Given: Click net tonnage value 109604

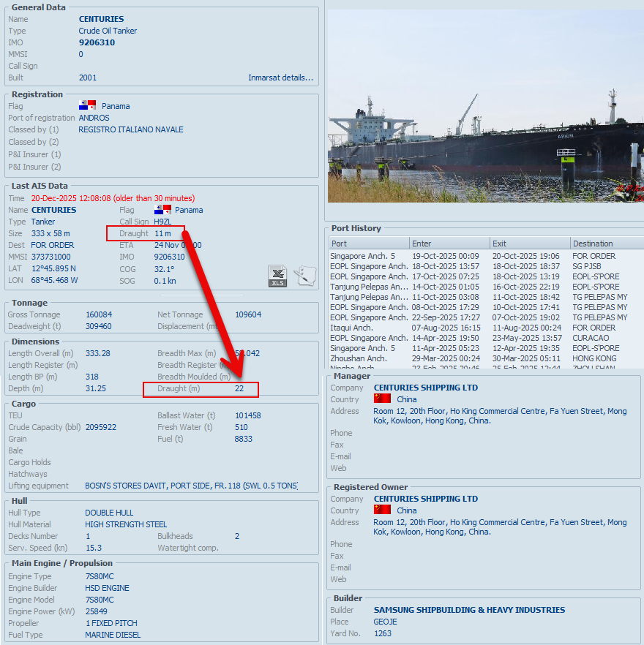Looking at the screenshot, I should click(248, 314).
